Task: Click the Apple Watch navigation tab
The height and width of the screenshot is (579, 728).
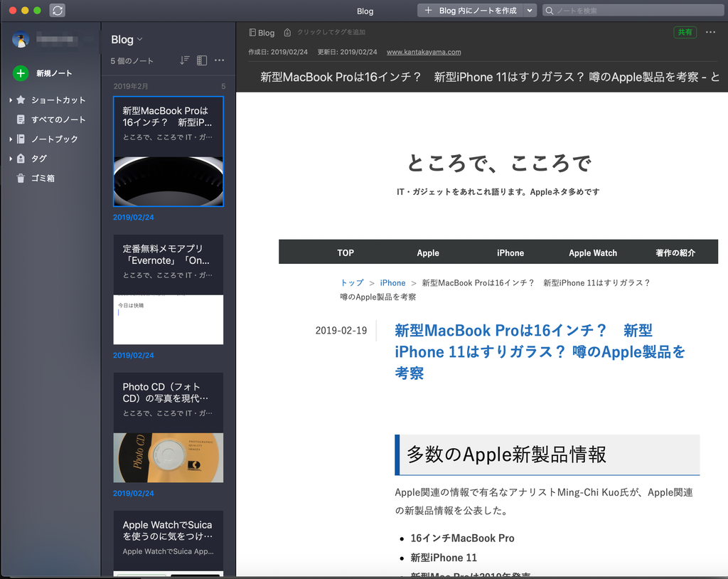Action: point(593,253)
